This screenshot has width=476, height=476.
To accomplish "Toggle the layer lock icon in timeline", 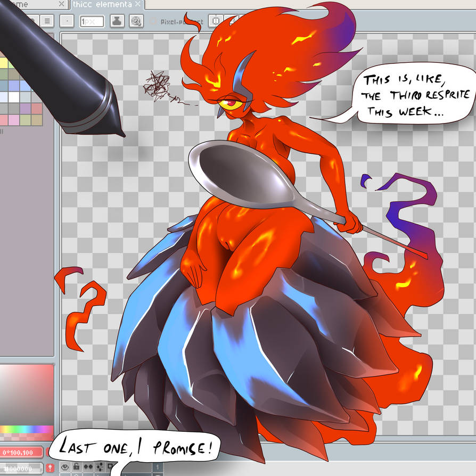I will click(x=77, y=467).
